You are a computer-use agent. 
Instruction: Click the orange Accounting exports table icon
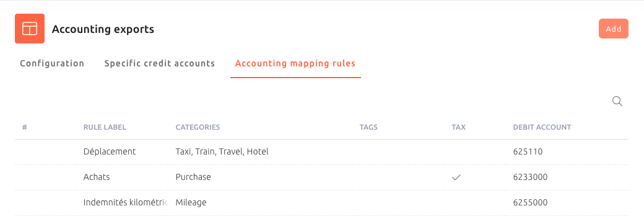tap(30, 29)
